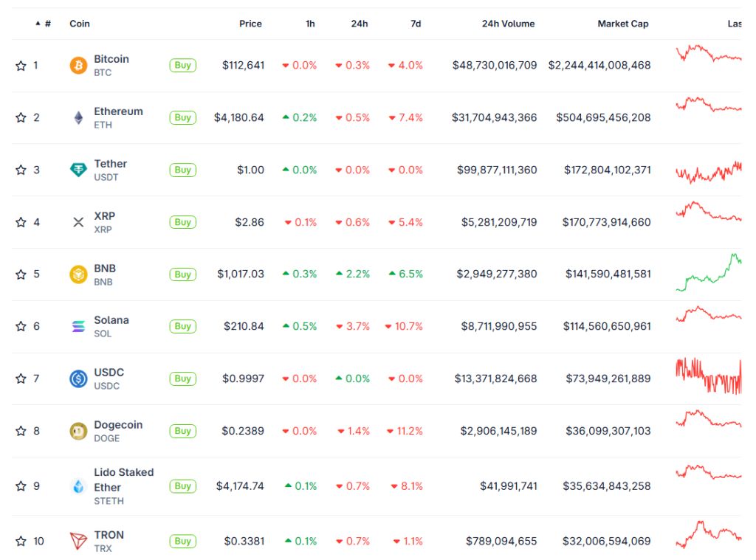This screenshot has width=756, height=560.
Task: Sort table by rank number column
Action: (44, 24)
